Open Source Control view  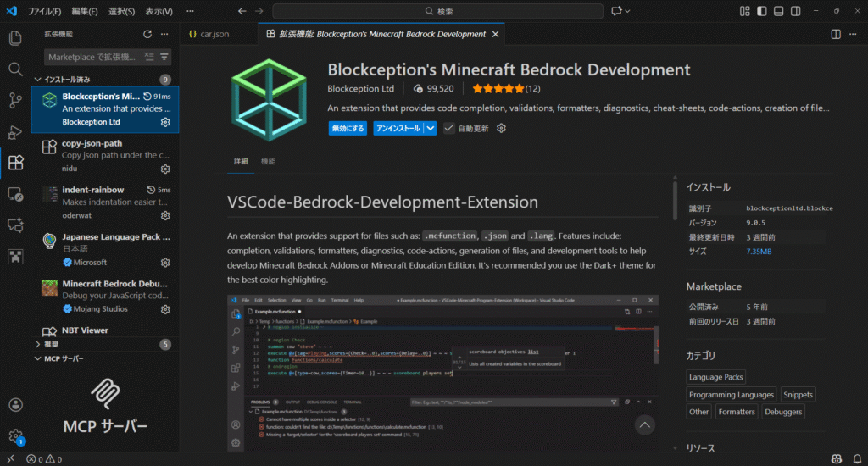[x=15, y=100]
